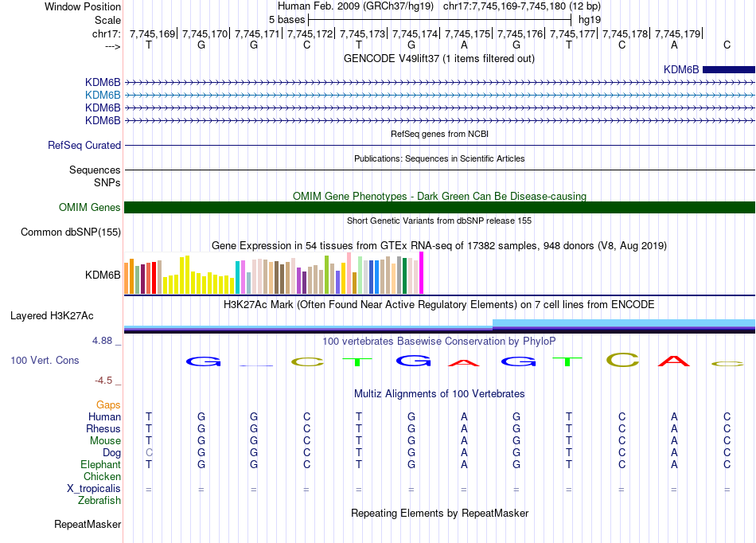This screenshot has height=543, width=756.
Task: Select the Elephant alignment row label
Action: pyautogui.click(x=100, y=464)
